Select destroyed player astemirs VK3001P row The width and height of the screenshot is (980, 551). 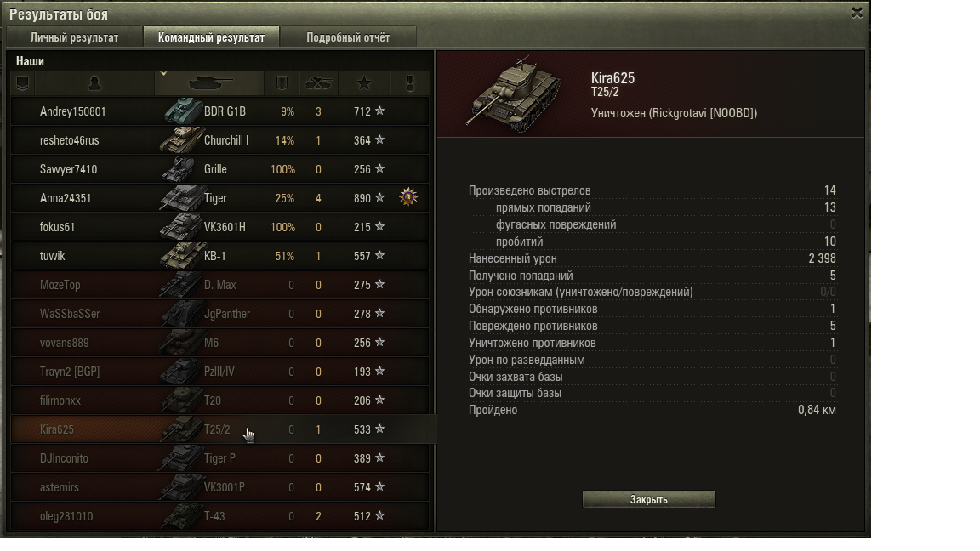pos(220,487)
